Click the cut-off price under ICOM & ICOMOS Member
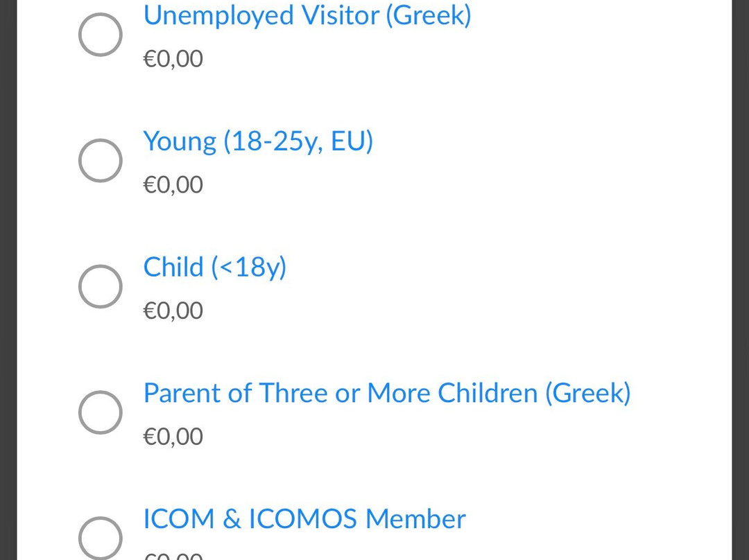The height and width of the screenshot is (560, 749). (173, 556)
